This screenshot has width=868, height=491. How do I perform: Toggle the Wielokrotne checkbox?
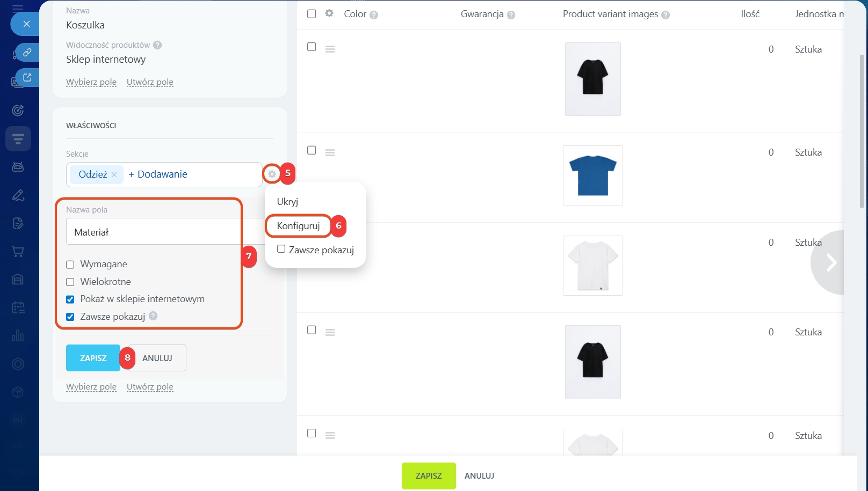(x=70, y=282)
